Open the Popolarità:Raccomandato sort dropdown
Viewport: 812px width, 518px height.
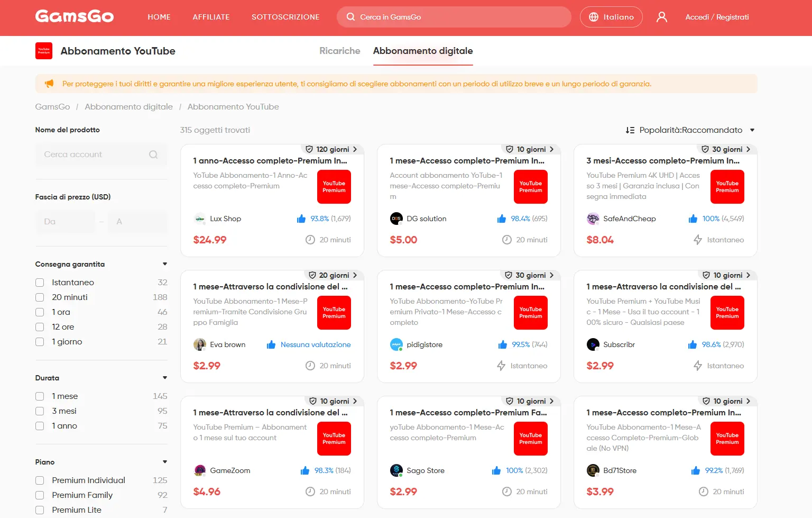(690, 130)
